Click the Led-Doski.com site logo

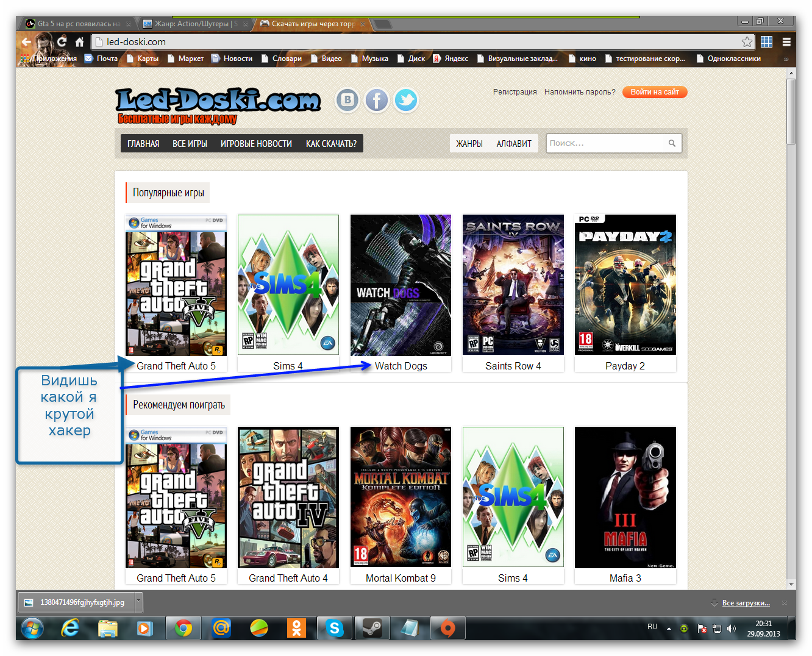[x=218, y=105]
